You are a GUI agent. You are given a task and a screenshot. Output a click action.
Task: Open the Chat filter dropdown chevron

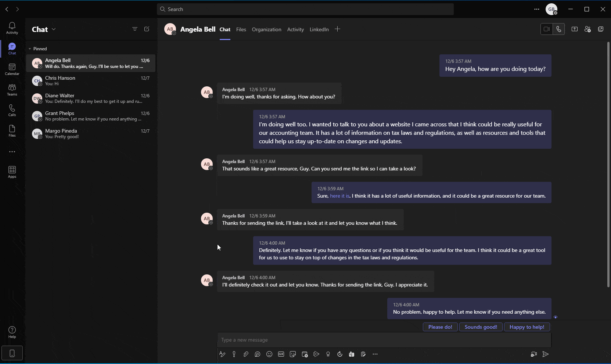pos(54,29)
